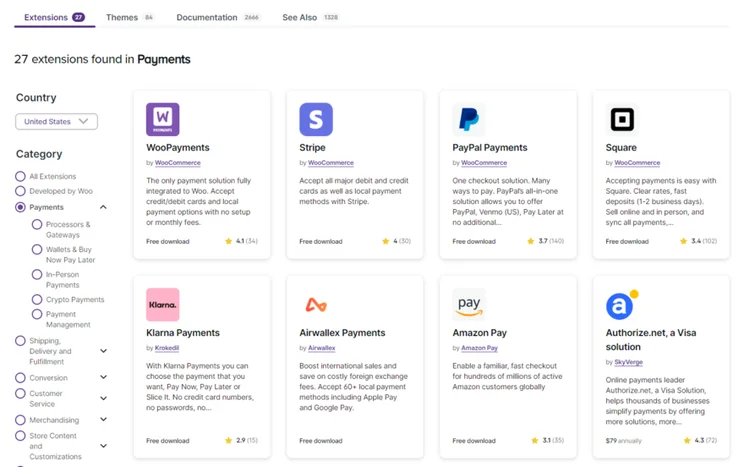
Task: Open the Authorize.net, a Visa solution title
Action: (x=651, y=340)
